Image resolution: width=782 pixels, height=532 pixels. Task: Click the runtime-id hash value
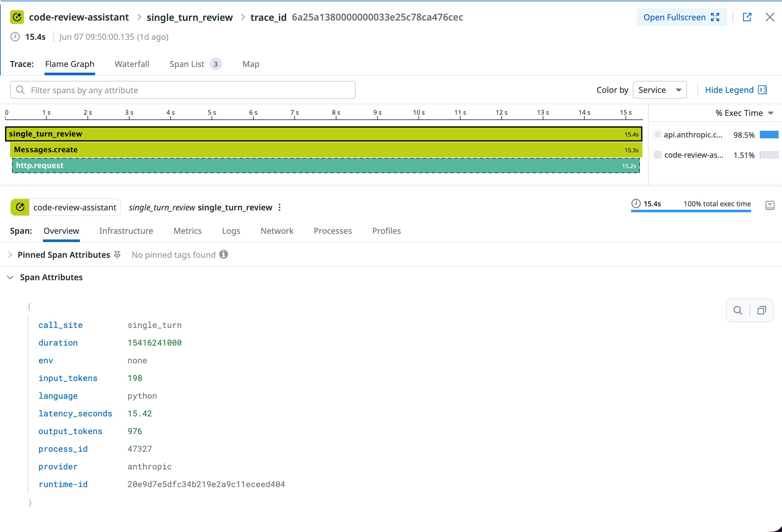click(x=206, y=484)
